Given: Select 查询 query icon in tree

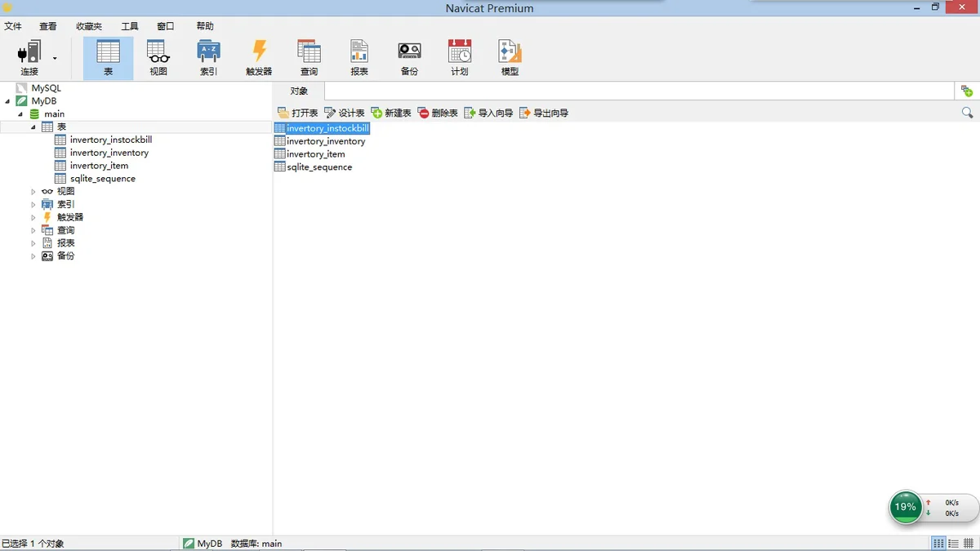Looking at the screenshot, I should 47,230.
